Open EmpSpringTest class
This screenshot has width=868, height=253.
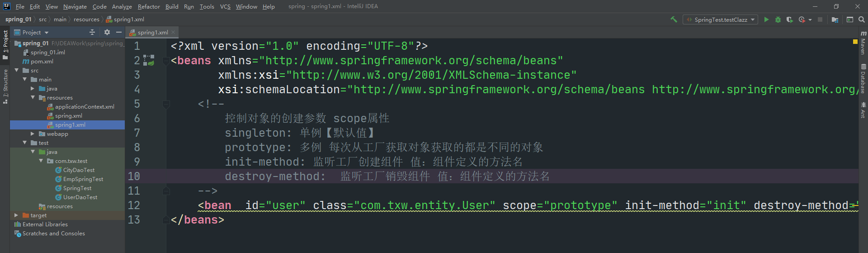[79, 179]
